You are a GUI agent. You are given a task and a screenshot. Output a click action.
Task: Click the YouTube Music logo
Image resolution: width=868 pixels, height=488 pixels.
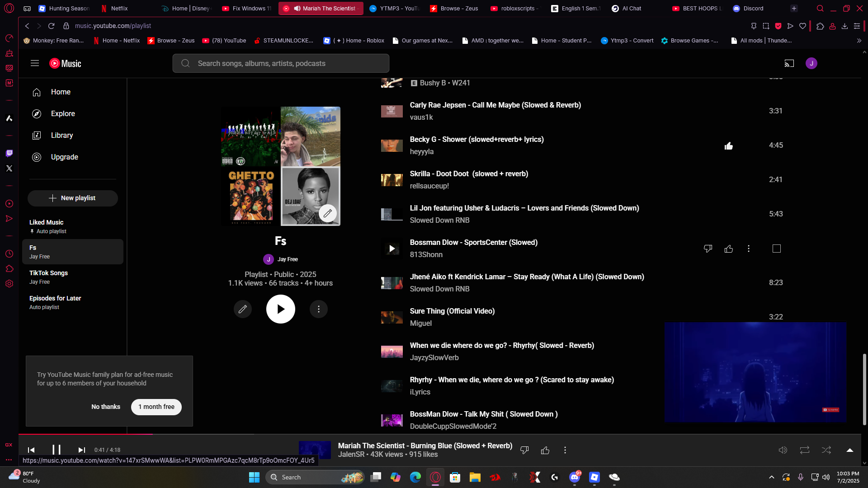click(x=66, y=64)
